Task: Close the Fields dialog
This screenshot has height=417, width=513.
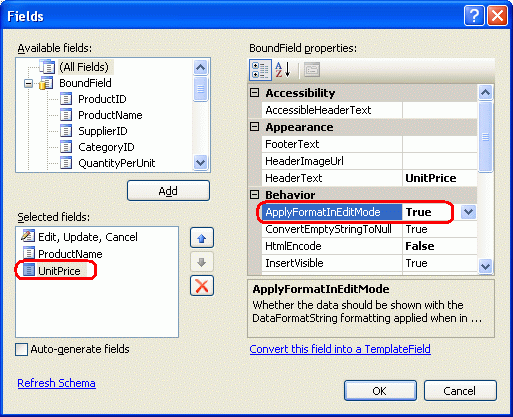Action: tap(497, 16)
